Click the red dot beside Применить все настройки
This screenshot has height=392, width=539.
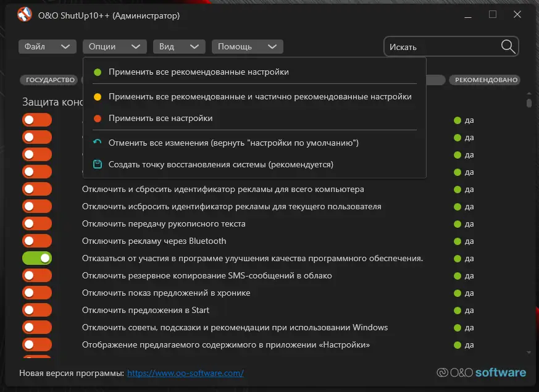coord(97,118)
